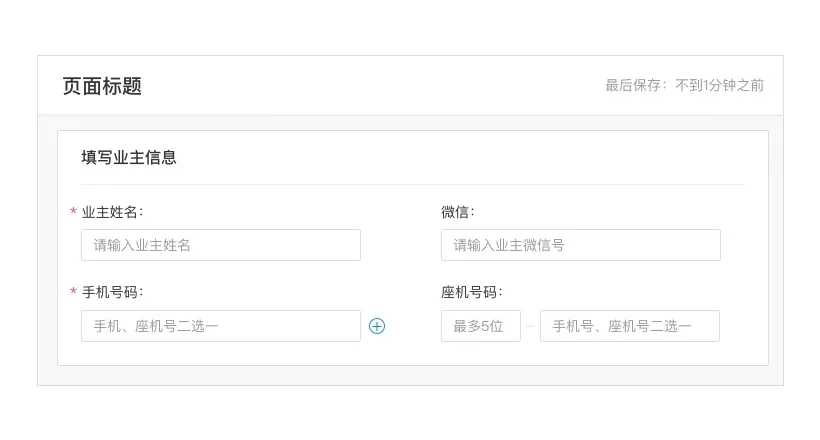The width and height of the screenshot is (820, 440).
Task: Click the 填写业主信息 section title
Action: pos(129,157)
